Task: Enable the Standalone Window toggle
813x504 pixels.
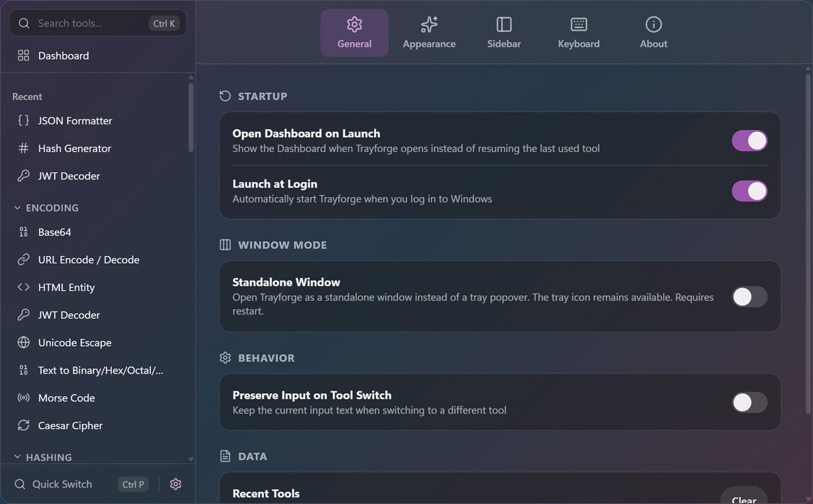Action: [x=750, y=297]
